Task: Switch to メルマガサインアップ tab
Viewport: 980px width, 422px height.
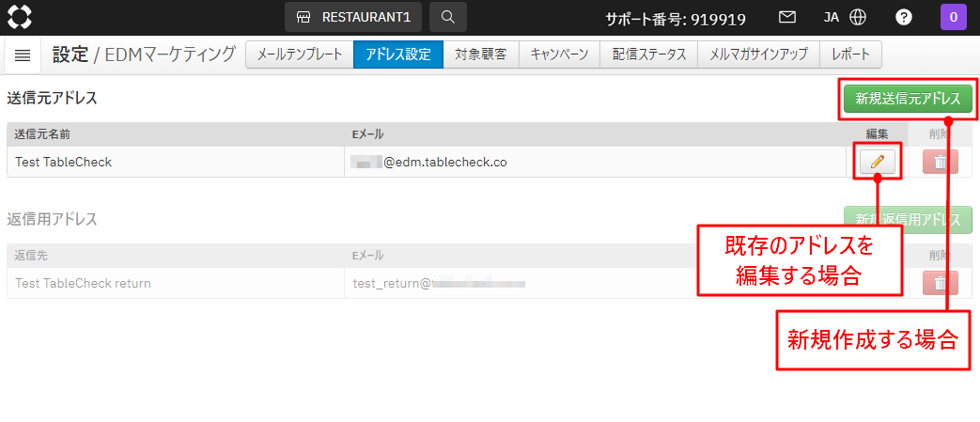Action: (758, 55)
